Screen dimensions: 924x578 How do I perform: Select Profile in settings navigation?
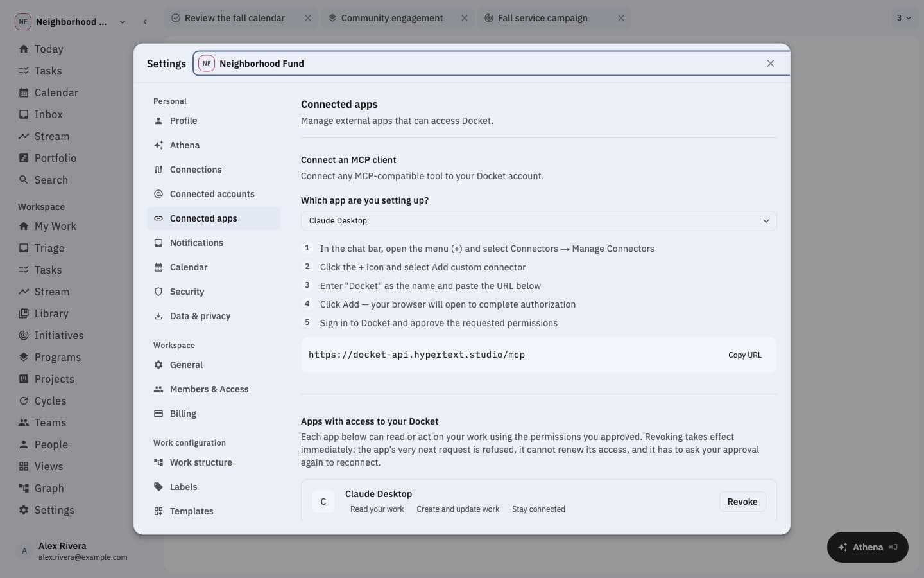click(213, 121)
